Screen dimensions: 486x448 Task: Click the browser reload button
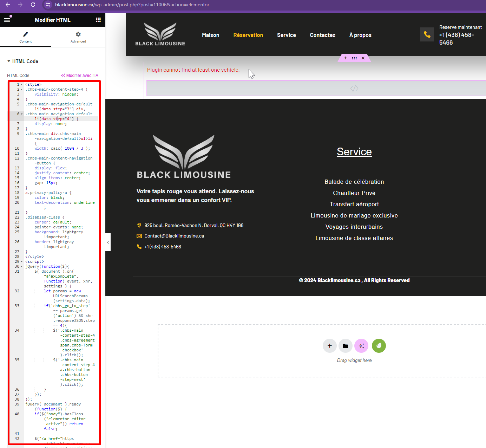click(x=33, y=5)
